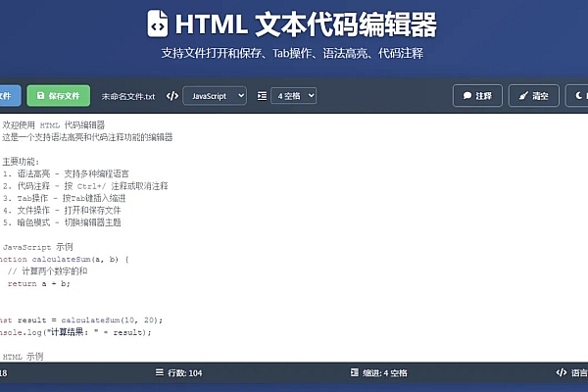The width and height of the screenshot is (588, 392).
Task: Click the subtitle describing supported features
Action: click(x=292, y=54)
